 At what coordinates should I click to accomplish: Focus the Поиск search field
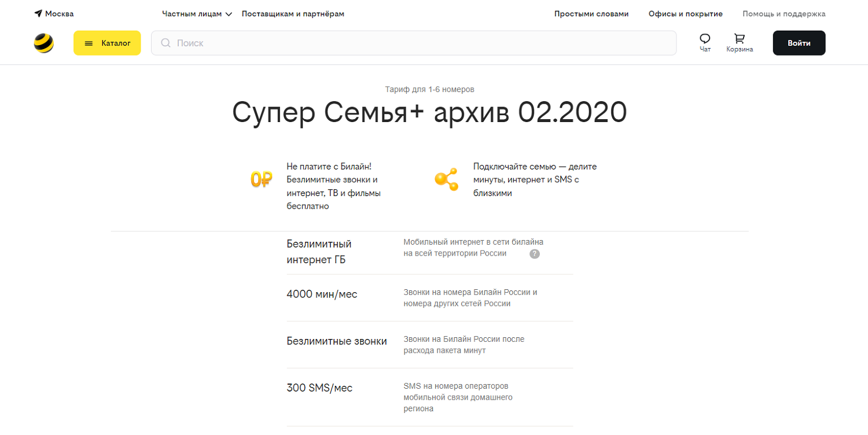414,43
